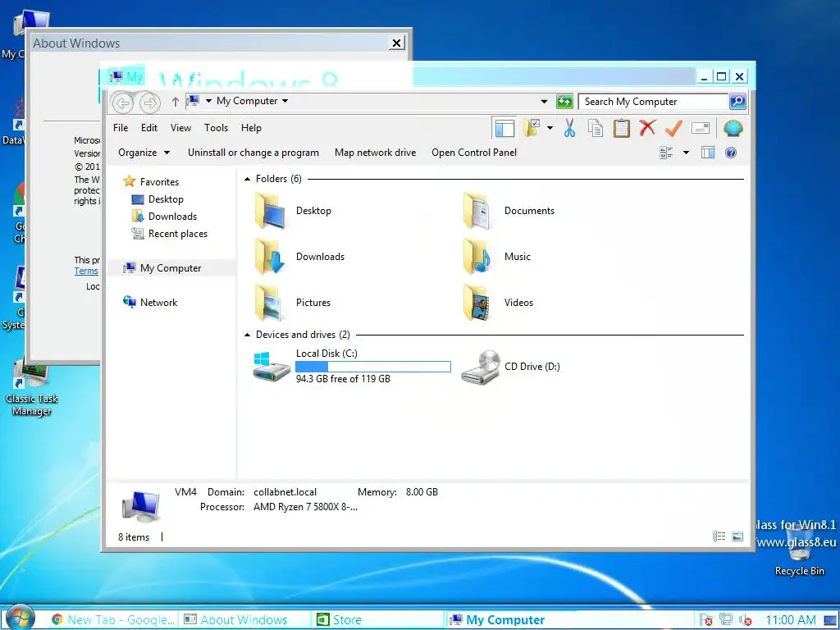Click the network tray icon
Image resolution: width=840 pixels, height=630 pixels.
pyautogui.click(x=725, y=620)
